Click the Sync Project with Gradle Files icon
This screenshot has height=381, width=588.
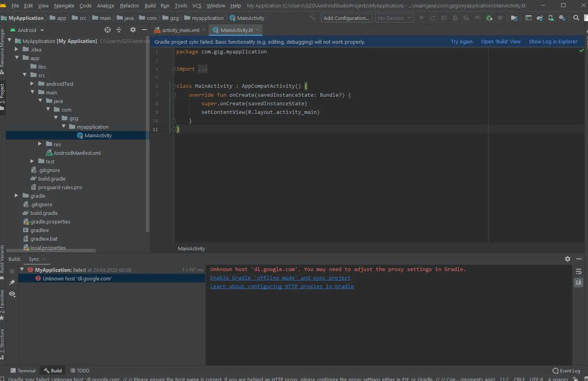click(x=540, y=18)
